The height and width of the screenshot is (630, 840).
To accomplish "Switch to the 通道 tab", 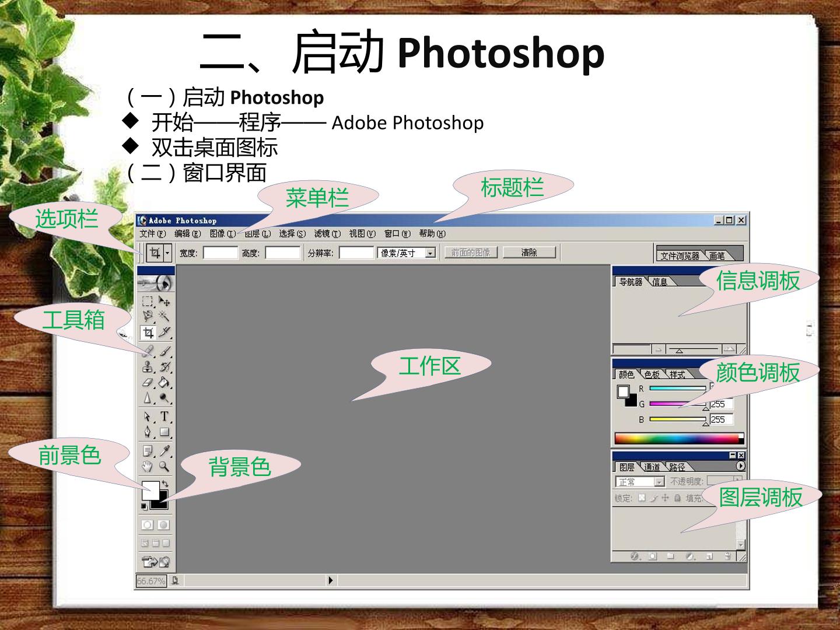I will tap(652, 467).
